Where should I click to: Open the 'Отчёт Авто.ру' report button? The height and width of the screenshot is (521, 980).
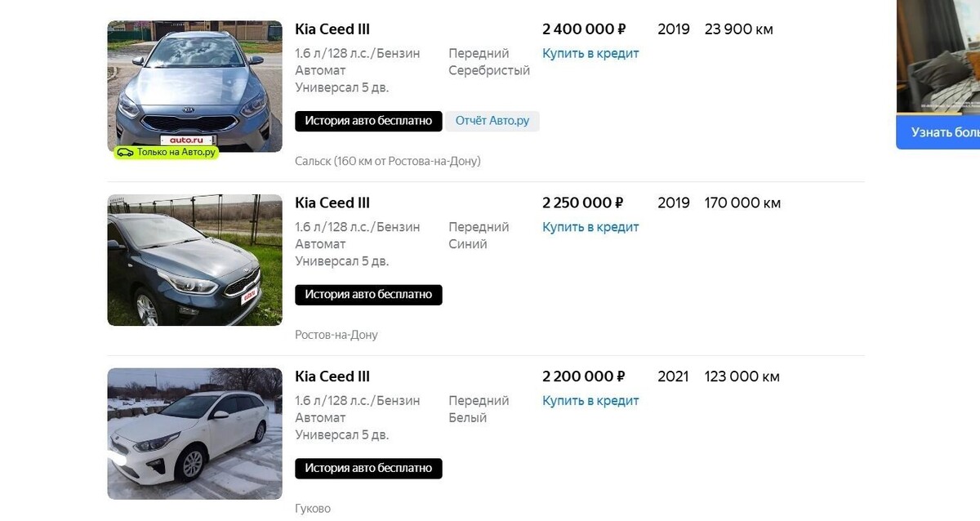point(492,121)
